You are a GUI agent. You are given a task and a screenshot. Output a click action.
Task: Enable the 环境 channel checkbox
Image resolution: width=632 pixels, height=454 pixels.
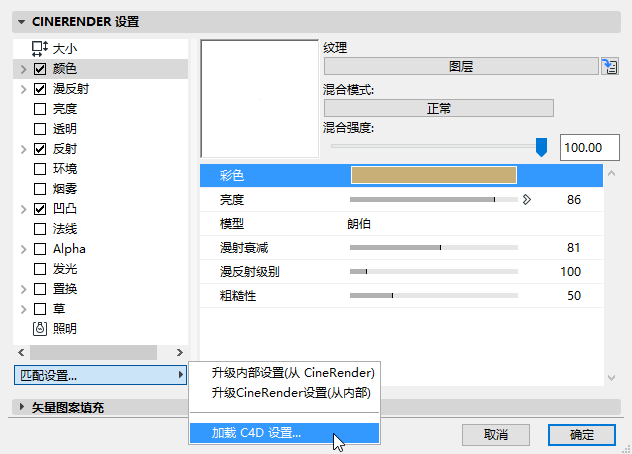tap(40, 169)
